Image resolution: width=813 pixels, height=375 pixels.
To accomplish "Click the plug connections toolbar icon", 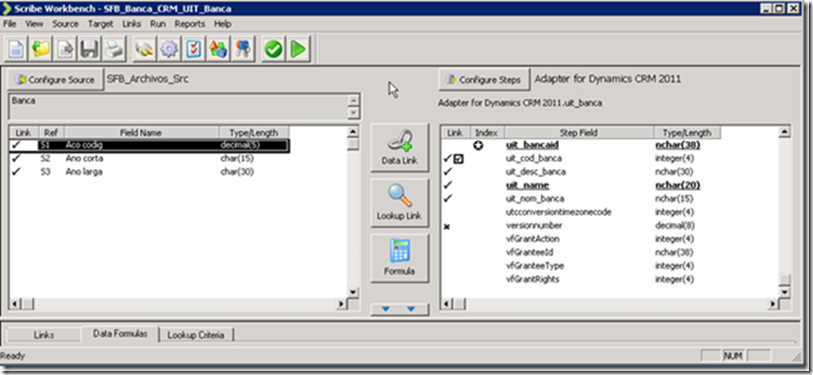I will click(144, 50).
